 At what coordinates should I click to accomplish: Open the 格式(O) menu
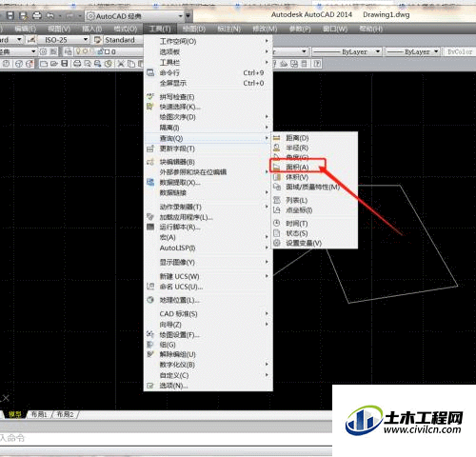tap(126, 29)
